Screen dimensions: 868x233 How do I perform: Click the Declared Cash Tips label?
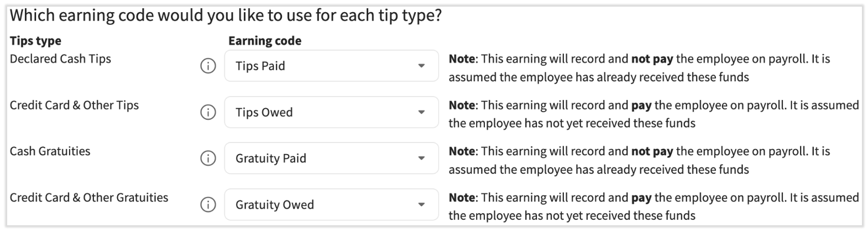click(60, 59)
